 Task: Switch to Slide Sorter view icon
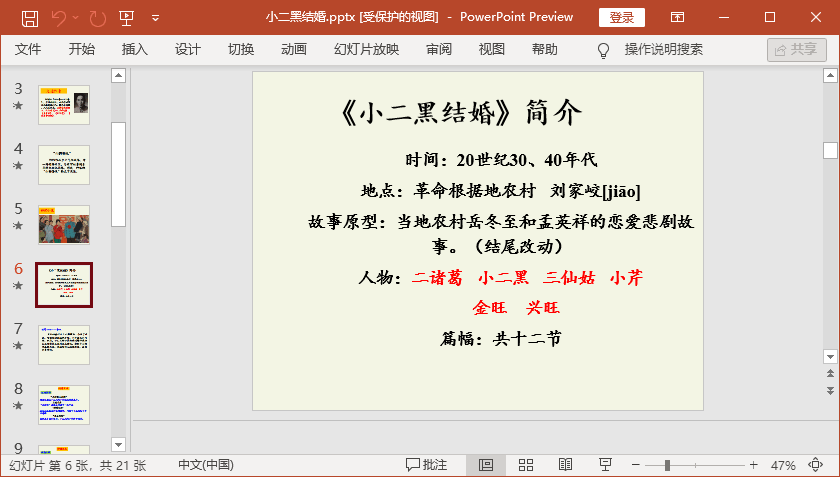click(526, 465)
